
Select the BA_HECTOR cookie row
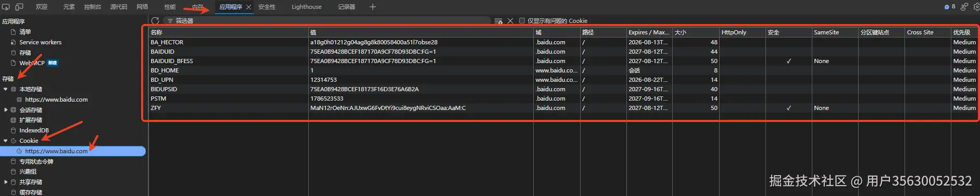pos(563,42)
